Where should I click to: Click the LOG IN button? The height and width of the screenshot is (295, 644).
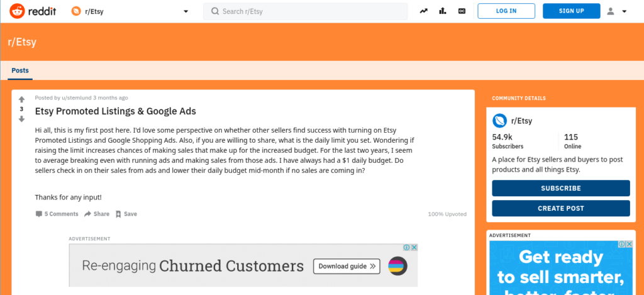pyautogui.click(x=506, y=11)
